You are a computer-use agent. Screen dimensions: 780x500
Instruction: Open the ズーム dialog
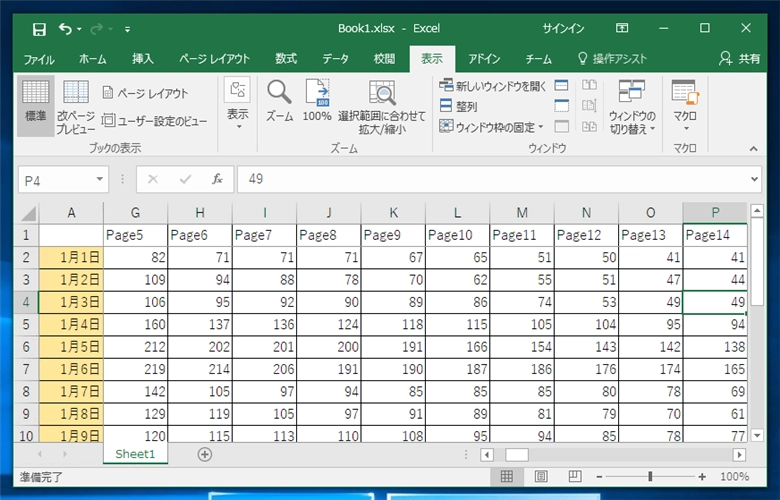tap(280, 101)
